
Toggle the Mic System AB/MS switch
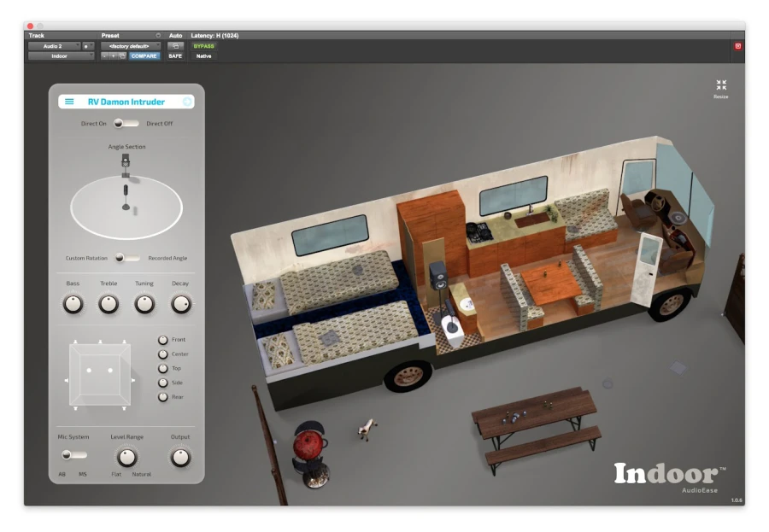(74, 455)
